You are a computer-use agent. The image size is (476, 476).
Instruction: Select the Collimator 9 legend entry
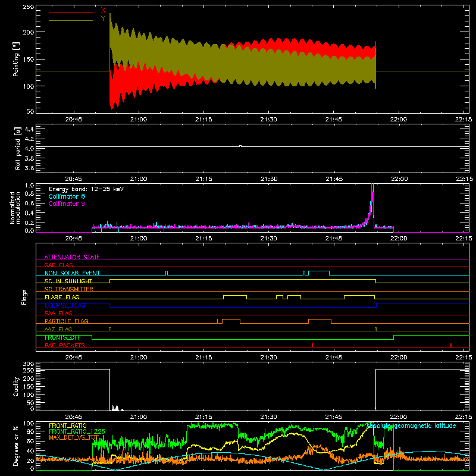pos(67,203)
